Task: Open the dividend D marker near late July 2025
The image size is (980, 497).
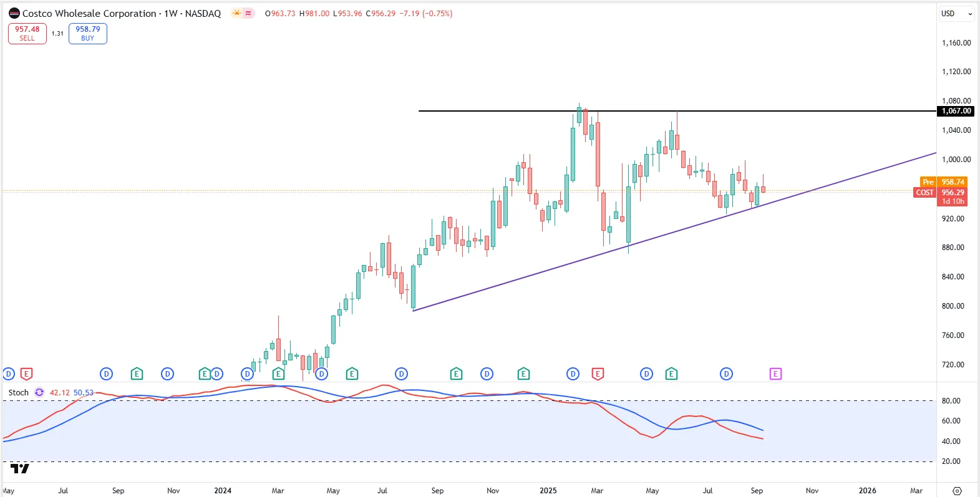Action: (727, 374)
